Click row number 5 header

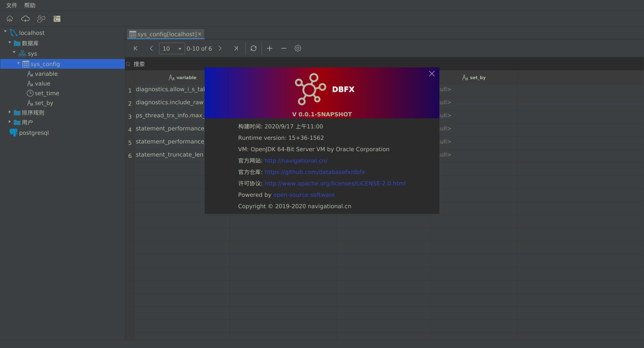[130, 142]
